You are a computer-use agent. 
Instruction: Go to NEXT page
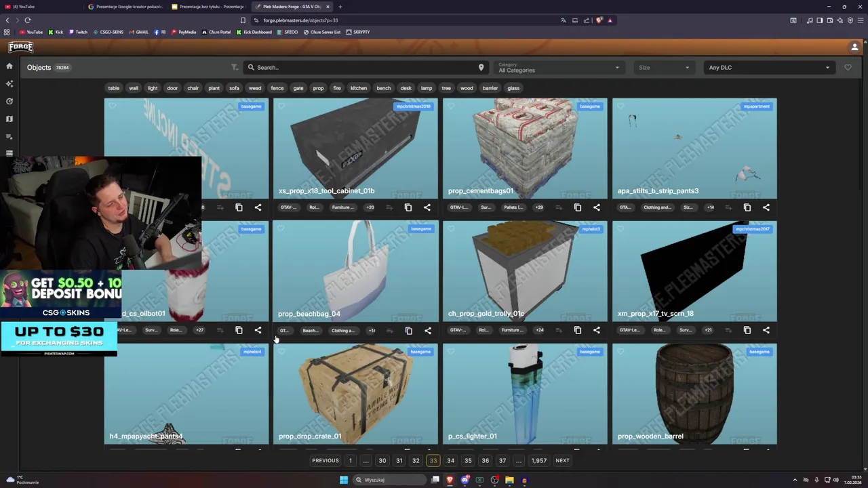point(562,461)
